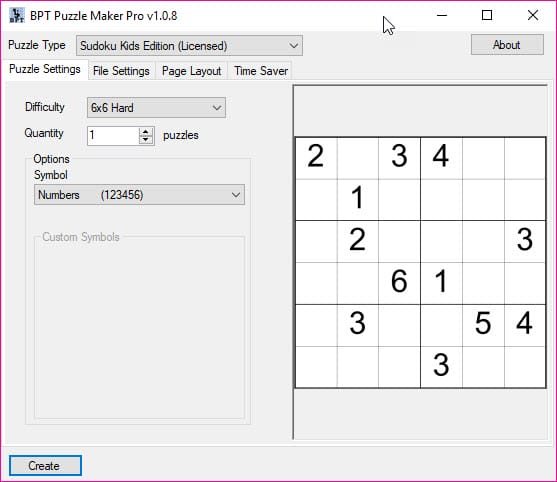Viewport: 557px width, 482px height.
Task: Click the blank header area above the puzzle preview
Action: tap(421, 111)
